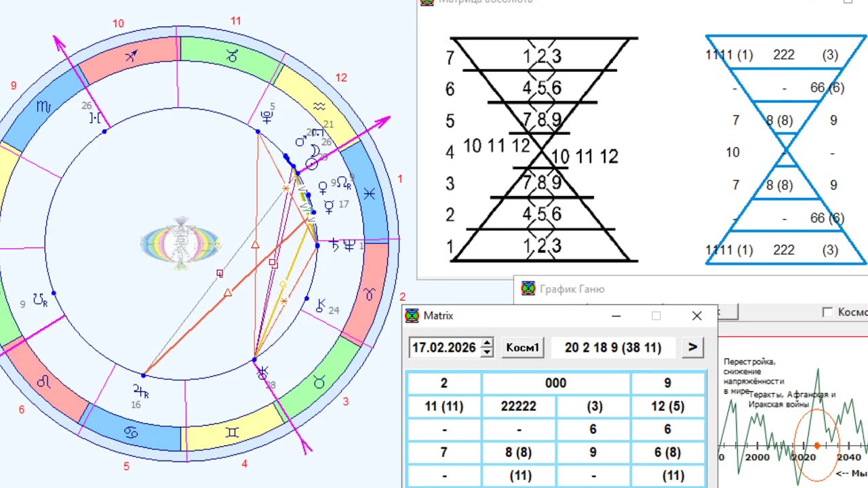Viewport: 868px width, 488px height.
Task: Select the Mars symbol in the chart
Action: [x=301, y=141]
